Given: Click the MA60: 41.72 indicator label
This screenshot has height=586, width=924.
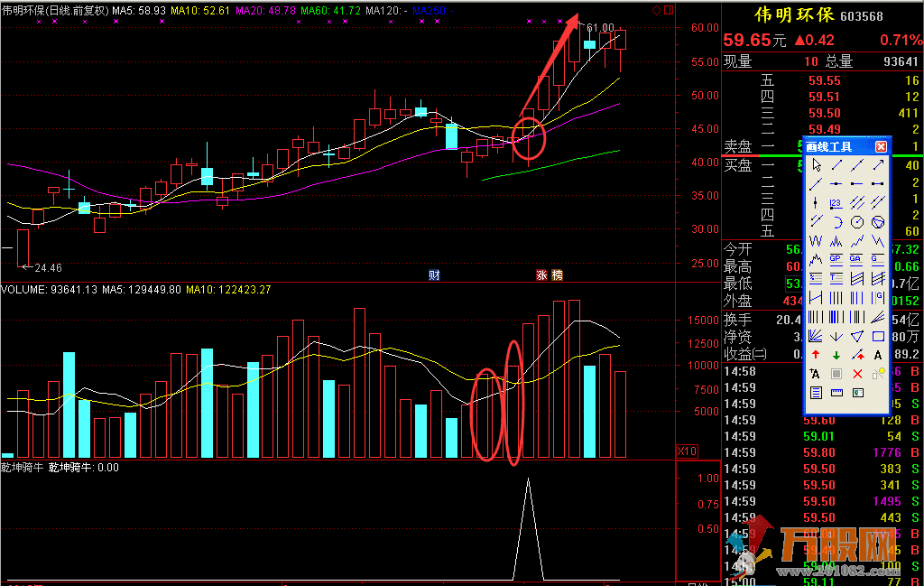Looking at the screenshot, I should point(330,11).
